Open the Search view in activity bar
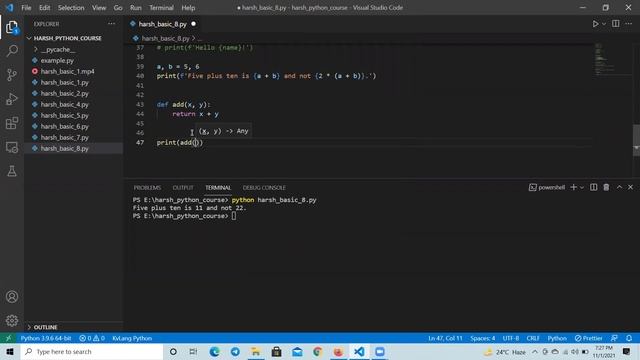 click(12, 51)
